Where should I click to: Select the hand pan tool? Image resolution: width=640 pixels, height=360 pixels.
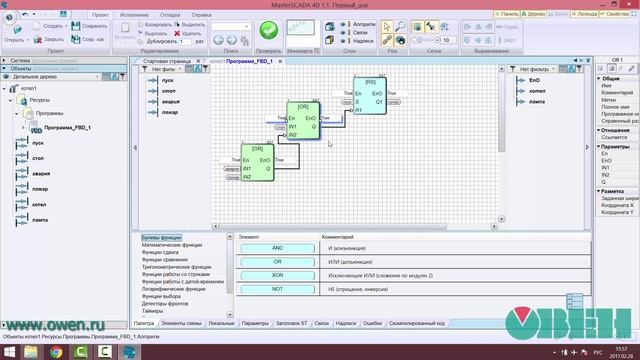[x=400, y=40]
